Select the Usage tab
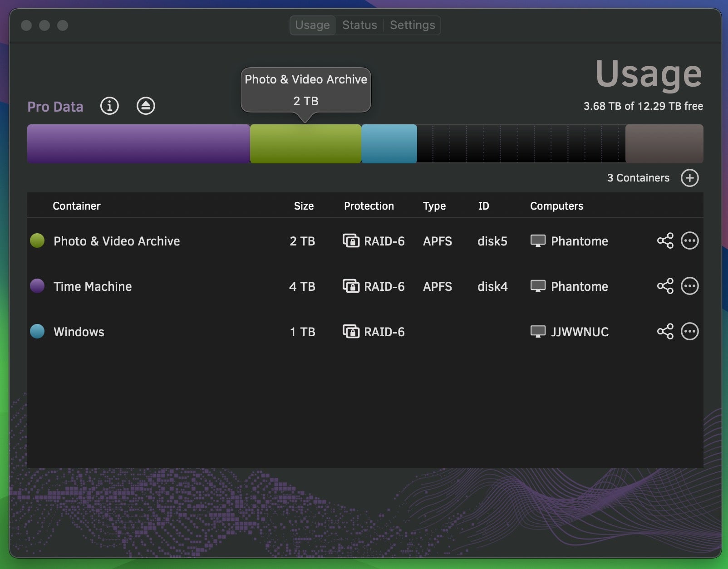 coord(312,25)
